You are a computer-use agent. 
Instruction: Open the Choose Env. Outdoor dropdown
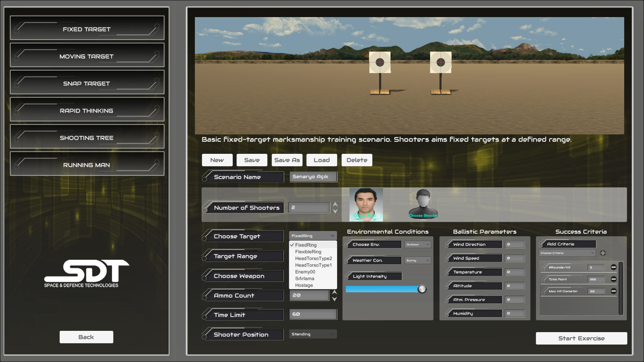coord(418,244)
